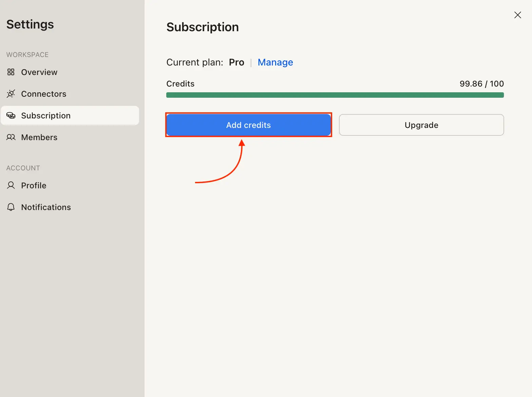
Task: Close the Settings dialog
Action: 517,15
